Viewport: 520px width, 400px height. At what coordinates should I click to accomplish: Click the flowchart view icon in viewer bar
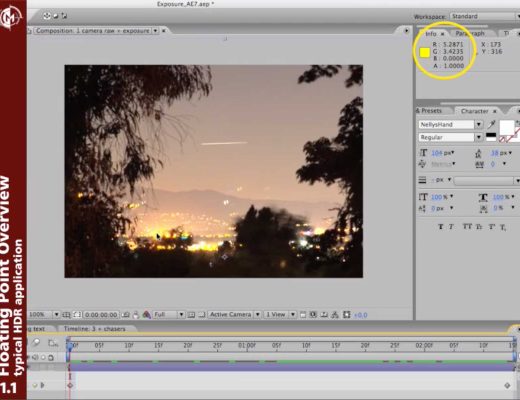pyautogui.click(x=335, y=315)
